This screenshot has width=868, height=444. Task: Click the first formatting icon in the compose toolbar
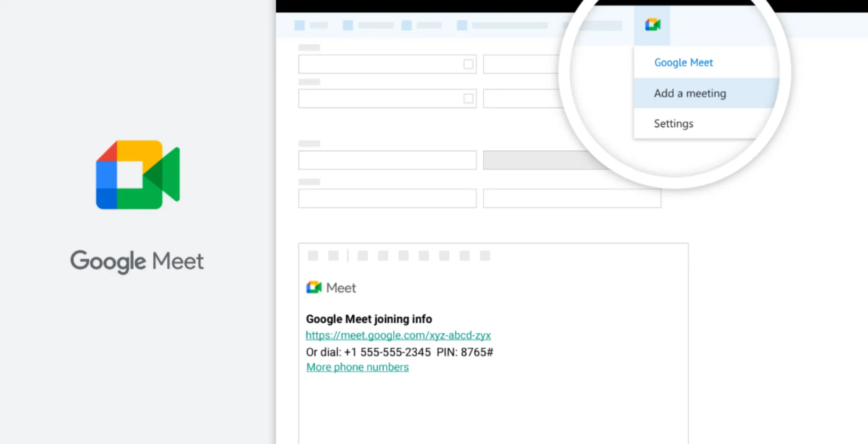click(313, 256)
